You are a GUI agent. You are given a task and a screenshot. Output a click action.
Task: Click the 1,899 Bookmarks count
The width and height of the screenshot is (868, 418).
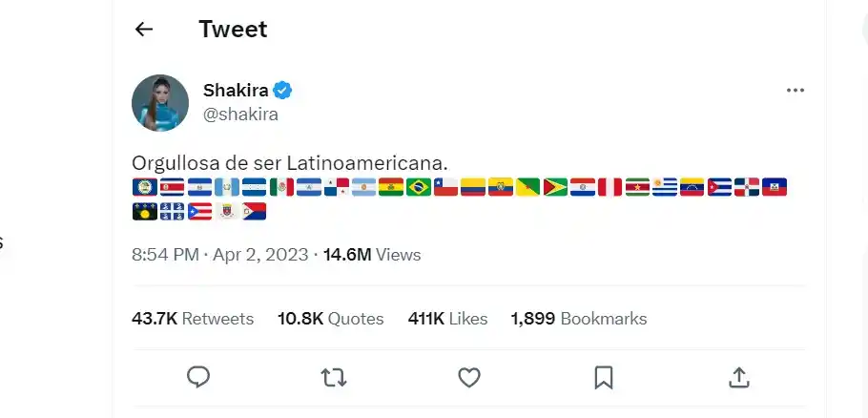pos(579,319)
